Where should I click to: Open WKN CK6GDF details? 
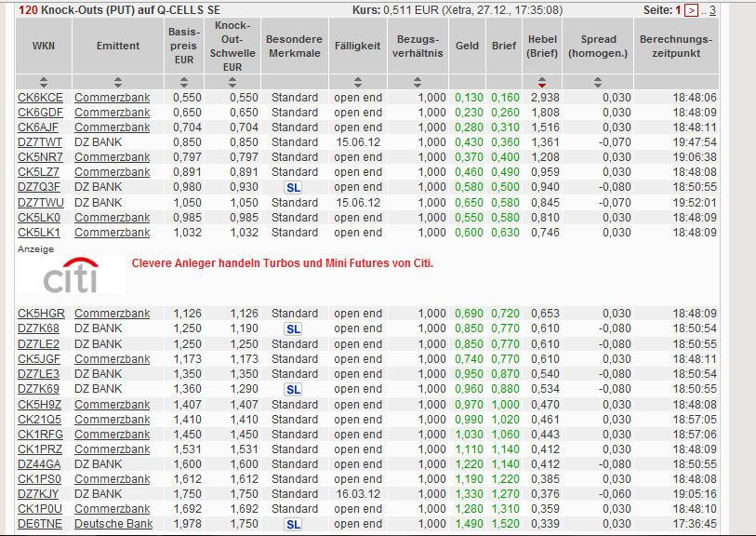pyautogui.click(x=41, y=113)
